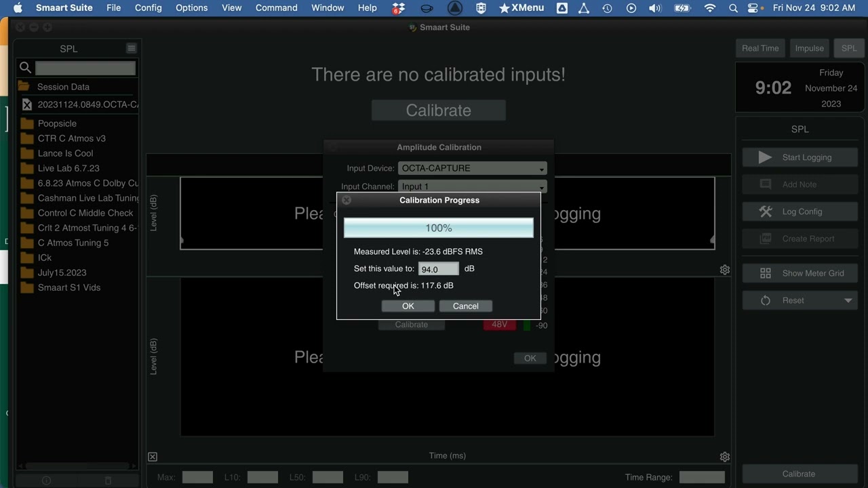Click the Time Range field
The image size is (868, 488).
tap(702, 477)
